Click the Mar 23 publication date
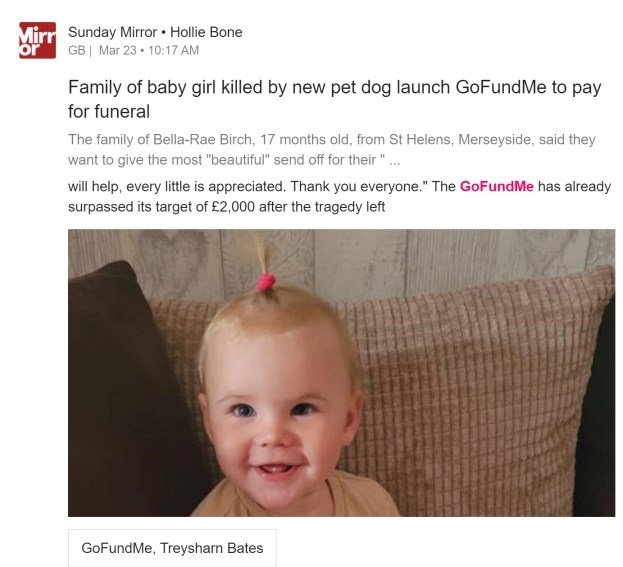Image resolution: width=623 pixels, height=567 pixels. [118, 50]
